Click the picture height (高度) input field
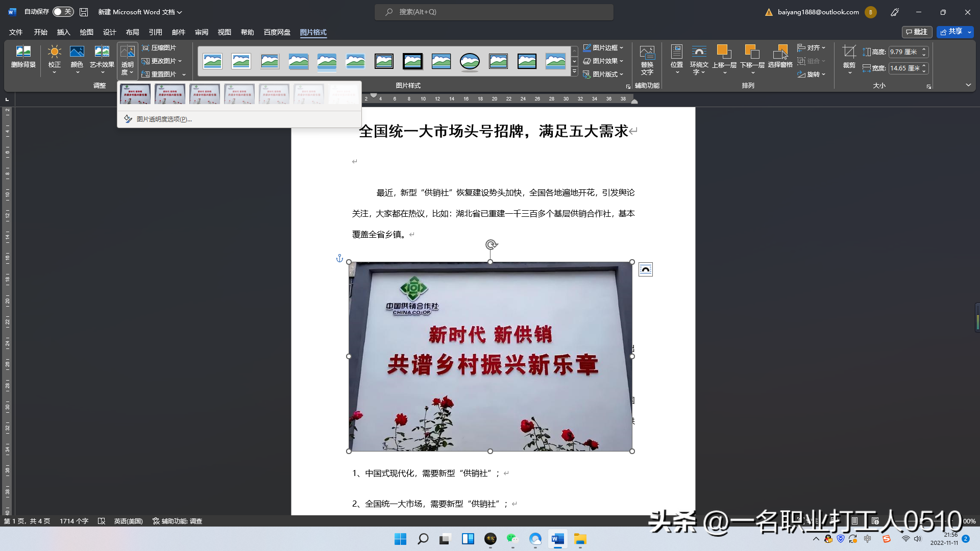The image size is (980, 551). pyautogui.click(x=903, y=52)
